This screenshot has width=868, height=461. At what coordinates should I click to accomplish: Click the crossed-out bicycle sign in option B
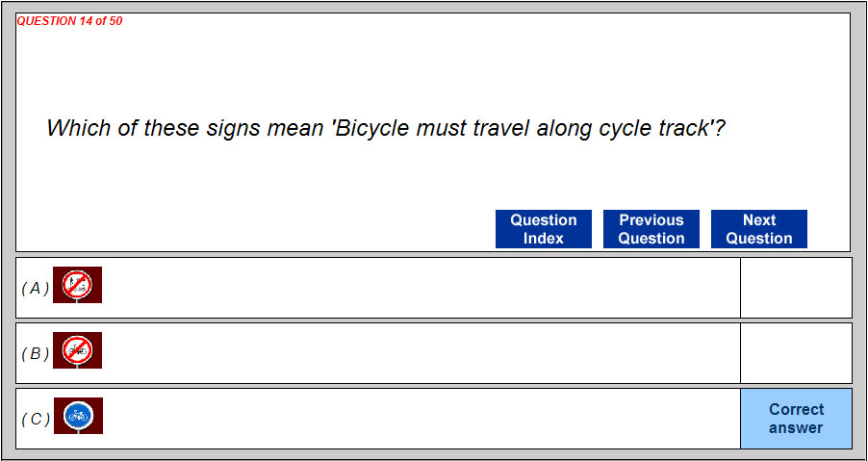click(x=77, y=350)
